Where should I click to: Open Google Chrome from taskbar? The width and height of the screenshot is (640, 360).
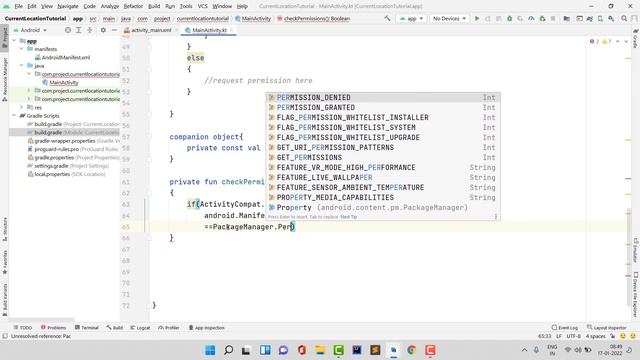pyautogui.click(x=411, y=350)
